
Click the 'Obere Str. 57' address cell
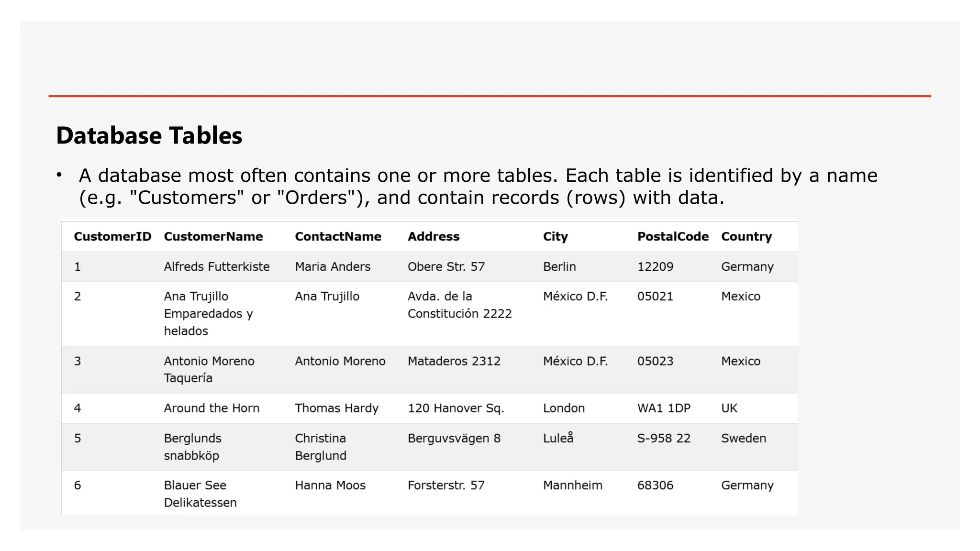pyautogui.click(x=446, y=267)
